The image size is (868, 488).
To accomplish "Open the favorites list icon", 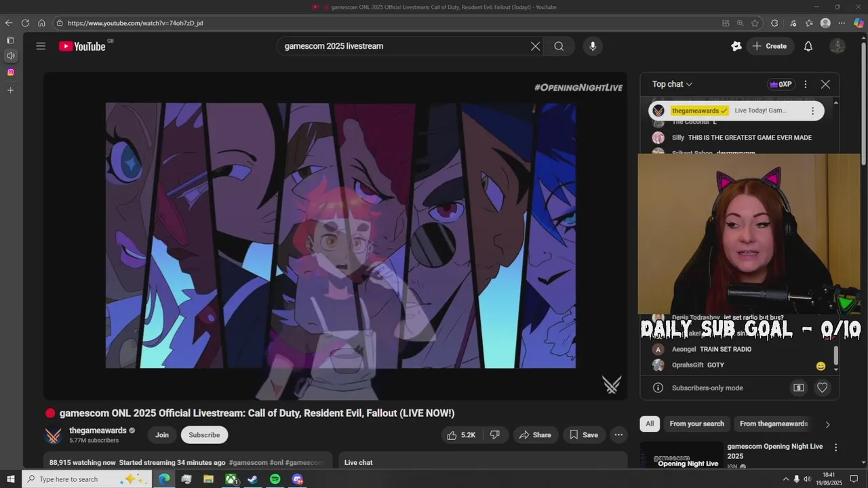I will 809,23.
